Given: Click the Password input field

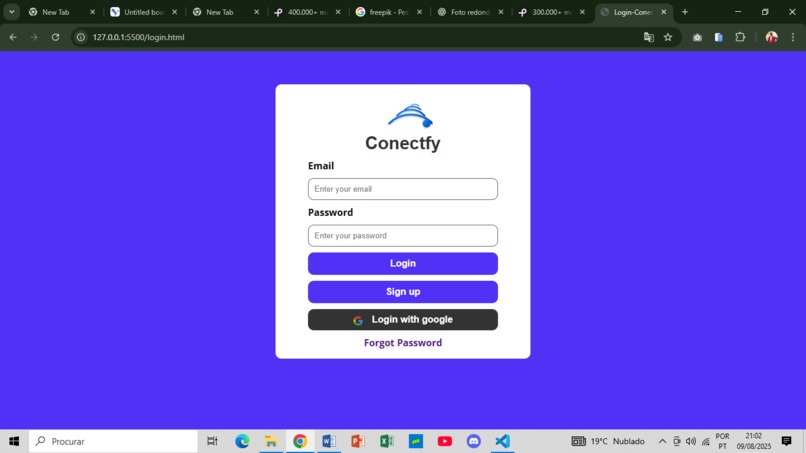Looking at the screenshot, I should [402, 235].
